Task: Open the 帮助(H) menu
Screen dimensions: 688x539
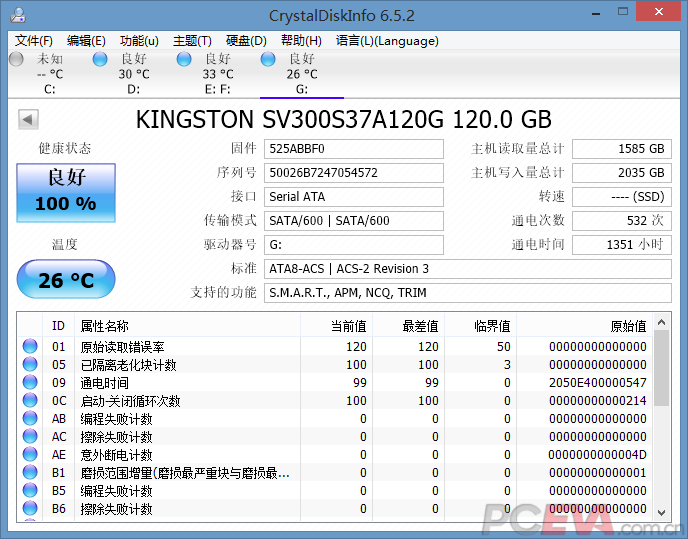Action: [301, 41]
